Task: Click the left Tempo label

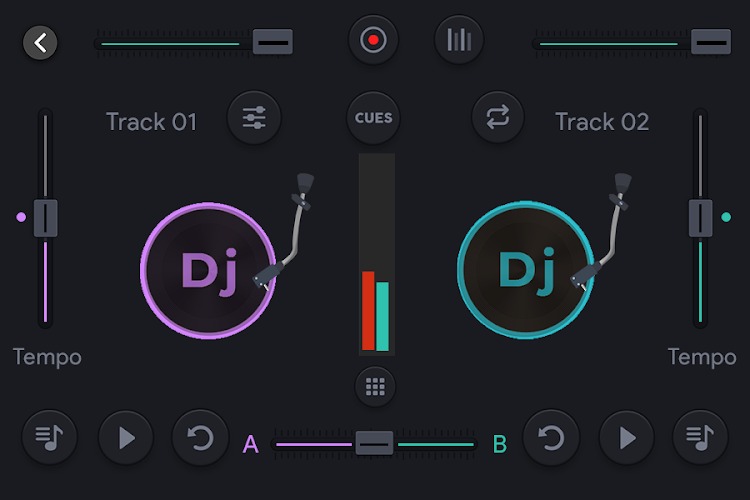Action: (47, 357)
